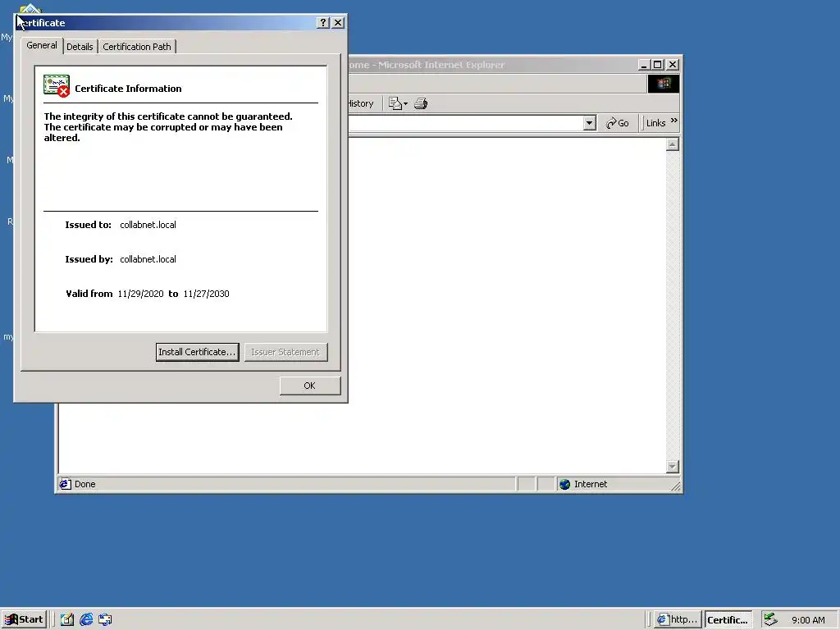Minimize the Internet Explorer window
840x630 pixels.
[645, 65]
